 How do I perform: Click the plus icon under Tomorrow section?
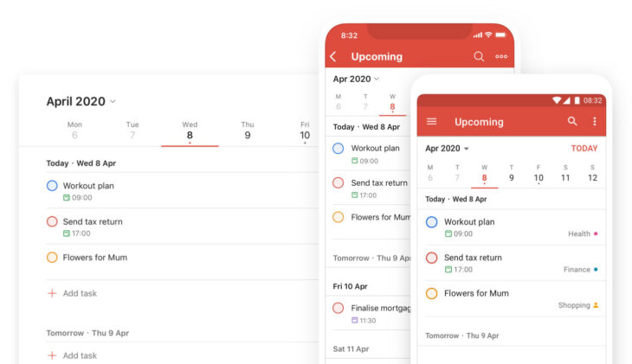(52, 355)
